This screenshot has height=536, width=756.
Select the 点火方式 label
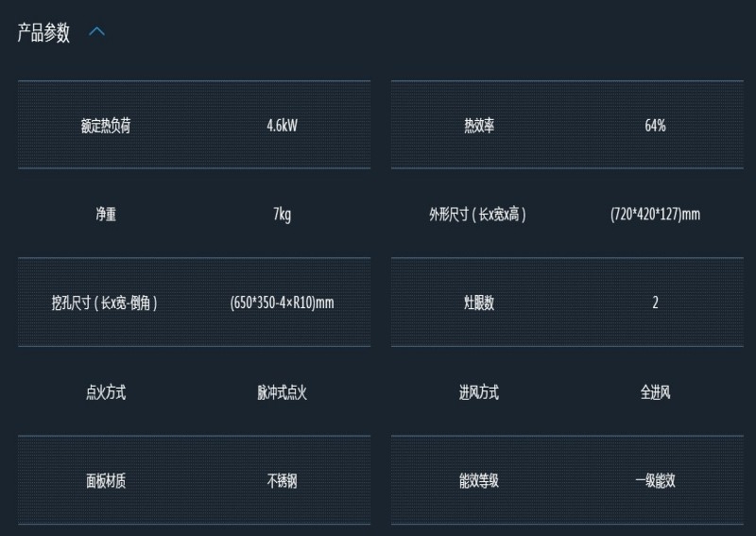pyautogui.click(x=106, y=392)
